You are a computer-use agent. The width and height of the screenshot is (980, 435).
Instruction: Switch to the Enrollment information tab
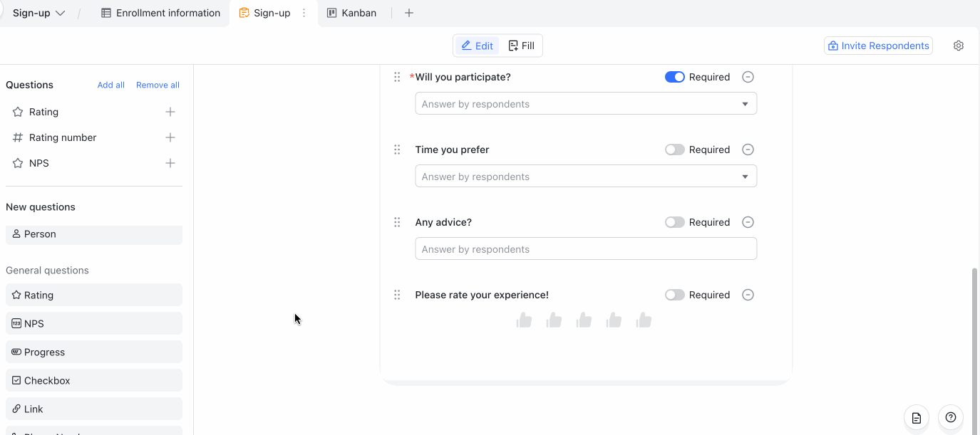(x=160, y=12)
